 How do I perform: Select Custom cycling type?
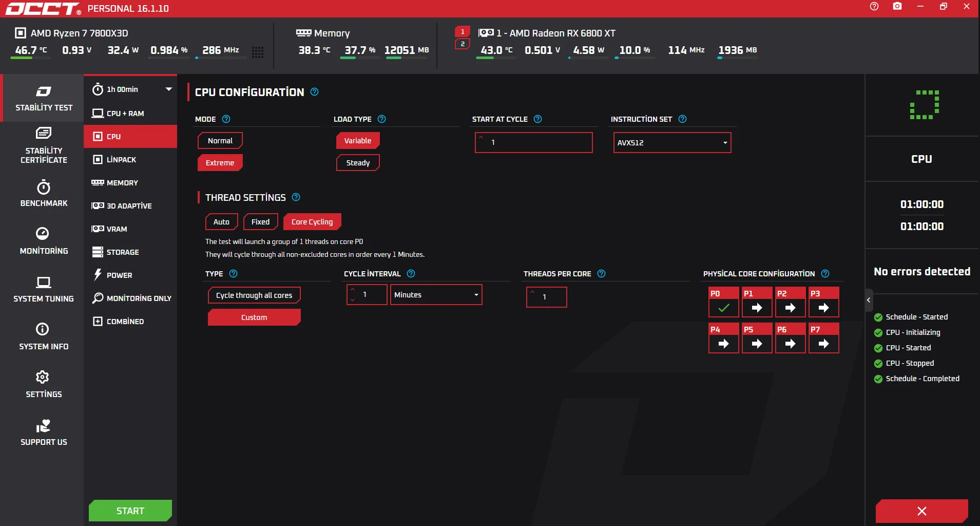(x=254, y=317)
